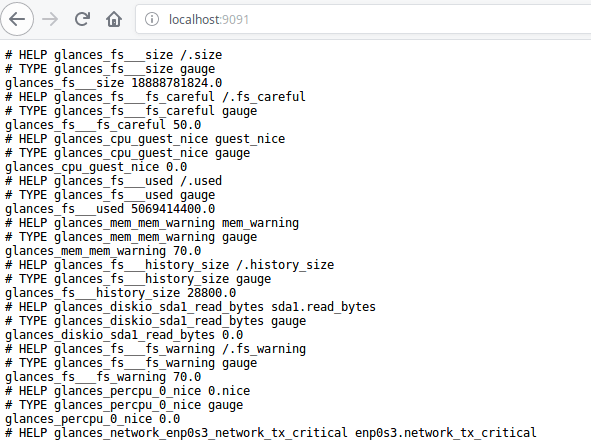Click the 'glances_percpu_0_nice 0.0' line

[92, 419]
